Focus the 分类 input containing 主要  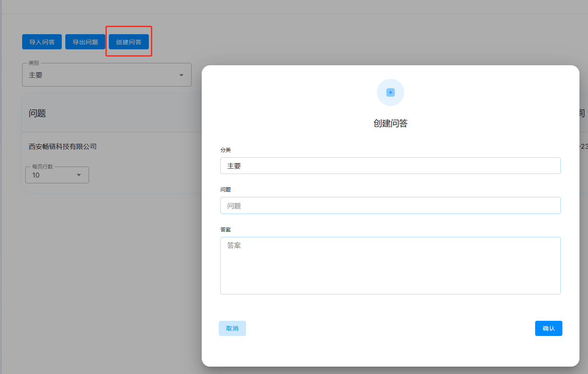pyautogui.click(x=390, y=166)
